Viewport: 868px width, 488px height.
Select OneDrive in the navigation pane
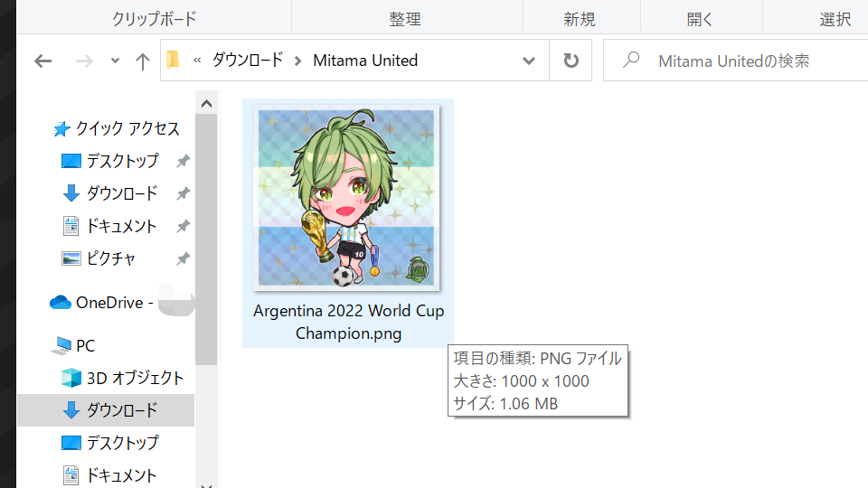[x=114, y=303]
